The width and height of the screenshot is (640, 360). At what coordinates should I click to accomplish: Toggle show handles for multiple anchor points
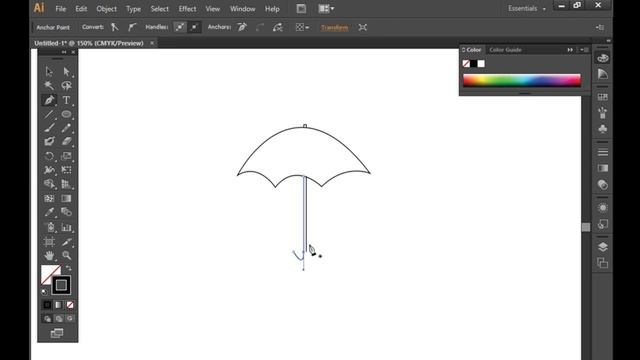(180, 27)
